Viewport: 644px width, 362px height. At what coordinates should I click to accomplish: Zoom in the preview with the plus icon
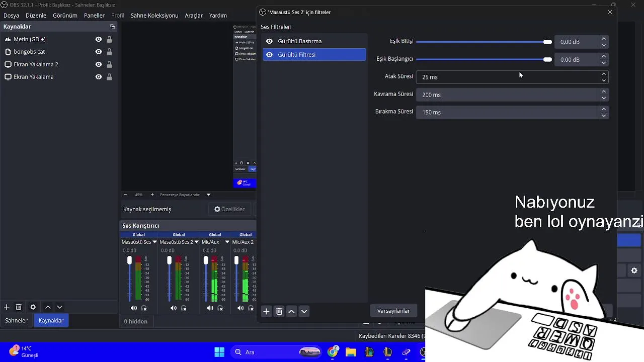[152, 195]
